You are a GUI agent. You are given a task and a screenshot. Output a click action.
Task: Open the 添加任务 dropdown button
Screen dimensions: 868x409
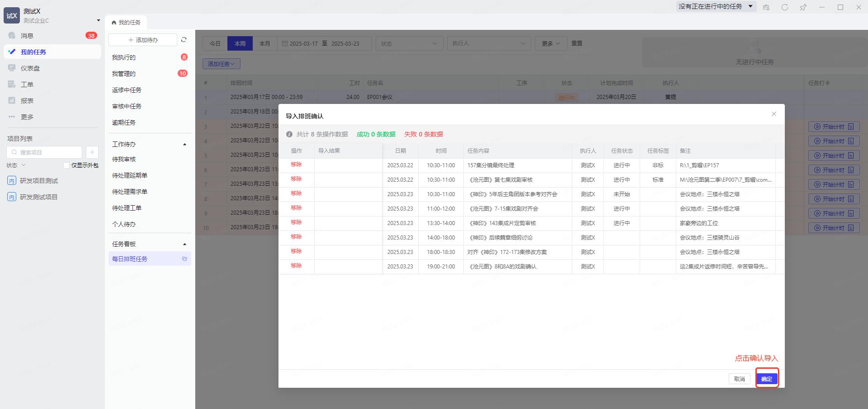[222, 64]
